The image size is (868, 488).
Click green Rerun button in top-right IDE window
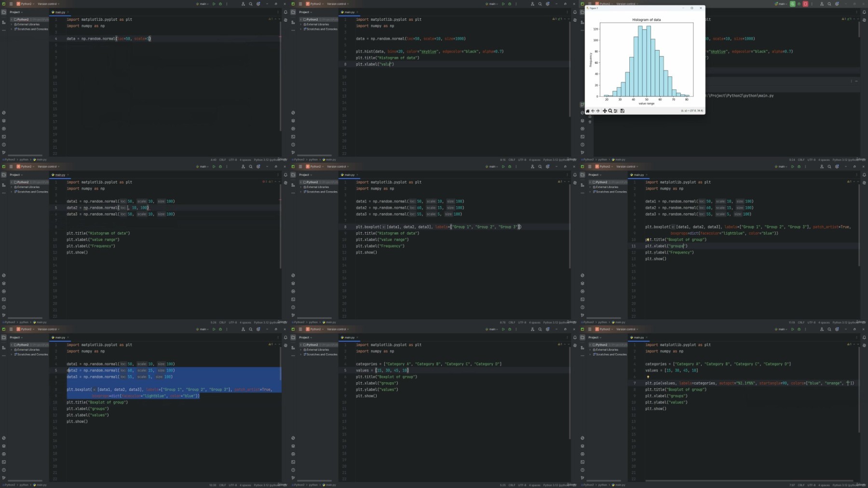(792, 4)
